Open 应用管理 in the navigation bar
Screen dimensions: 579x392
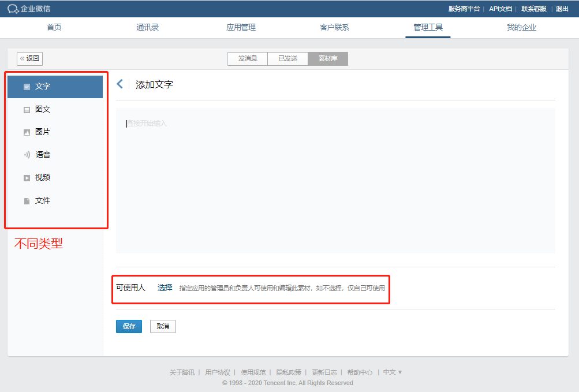241,27
